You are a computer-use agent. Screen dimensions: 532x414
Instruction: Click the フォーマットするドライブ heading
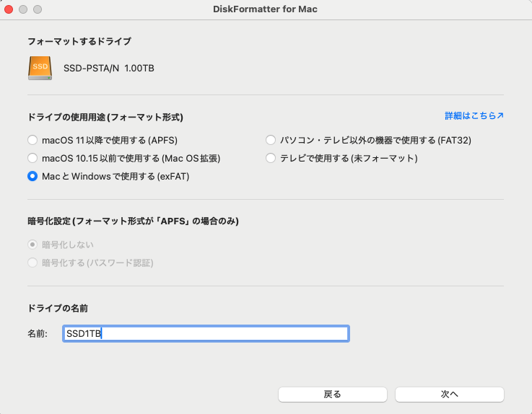79,42
